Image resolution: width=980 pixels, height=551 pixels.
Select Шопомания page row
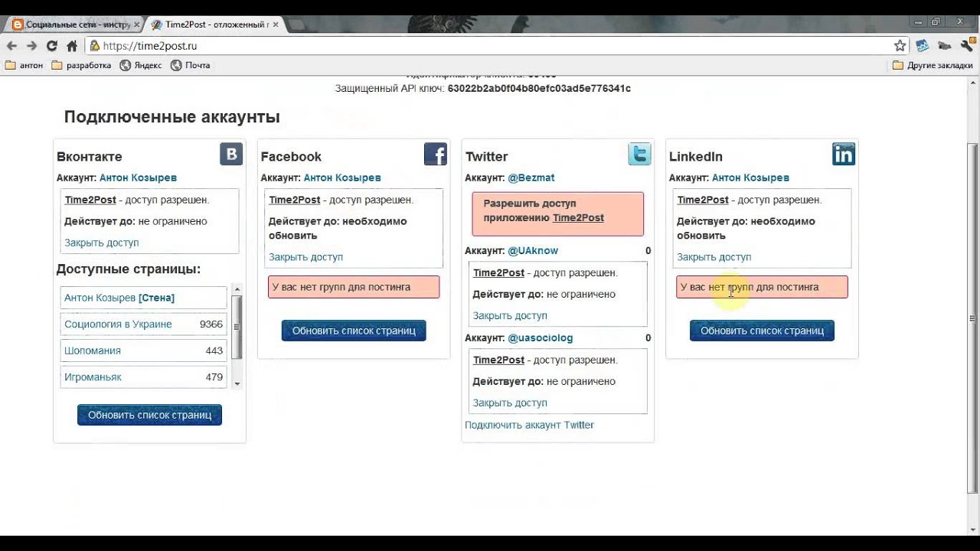coord(143,350)
